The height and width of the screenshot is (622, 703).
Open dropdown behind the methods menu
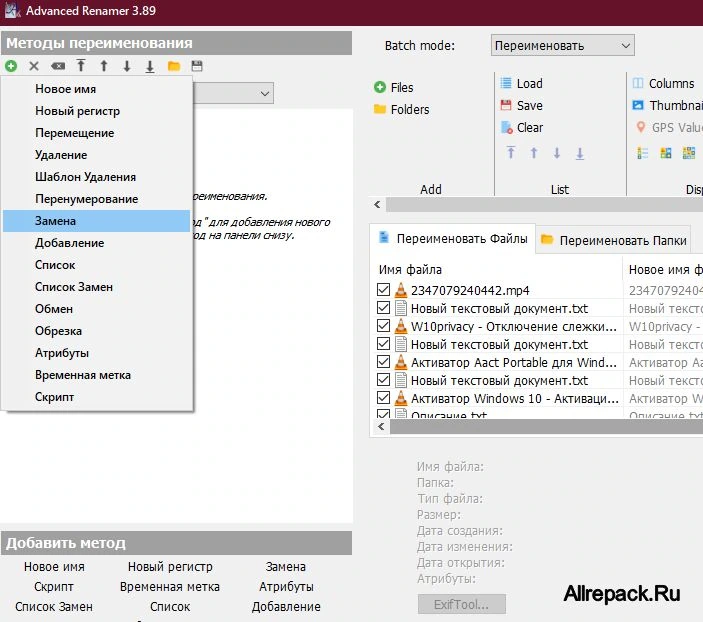point(265,93)
